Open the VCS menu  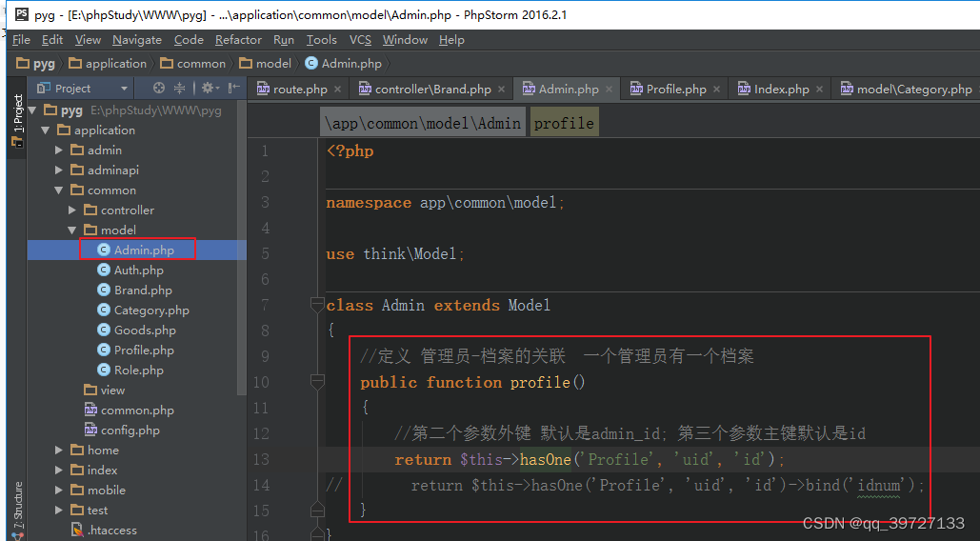tap(360, 40)
